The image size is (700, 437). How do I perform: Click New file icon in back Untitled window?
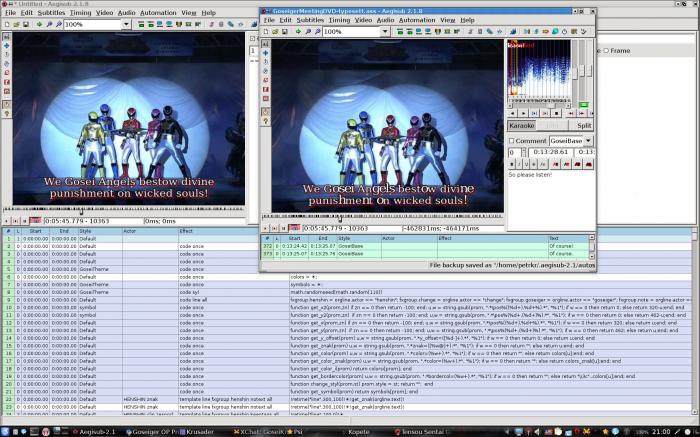tap(7, 24)
